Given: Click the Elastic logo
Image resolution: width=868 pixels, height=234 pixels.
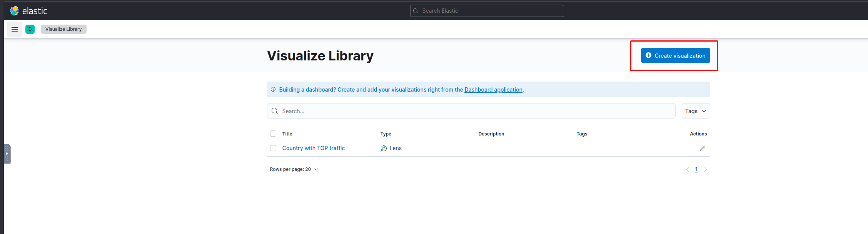Looking at the screenshot, I should (28, 11).
